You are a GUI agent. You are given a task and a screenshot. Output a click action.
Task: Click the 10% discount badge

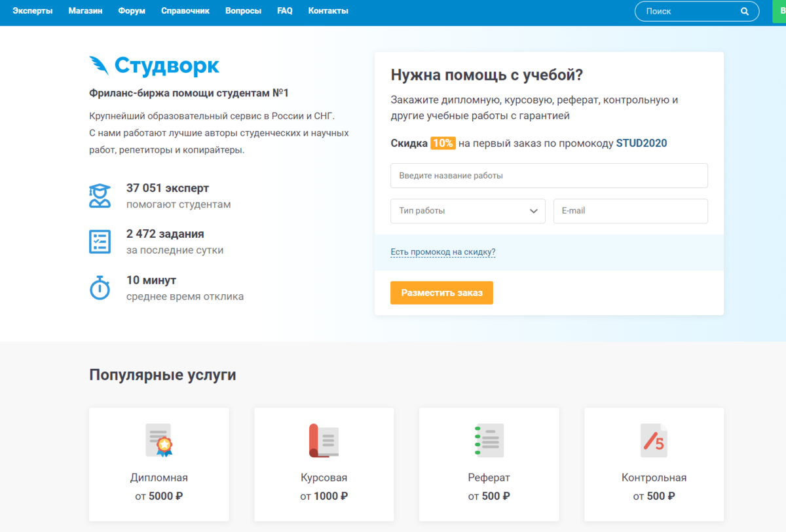point(443,143)
